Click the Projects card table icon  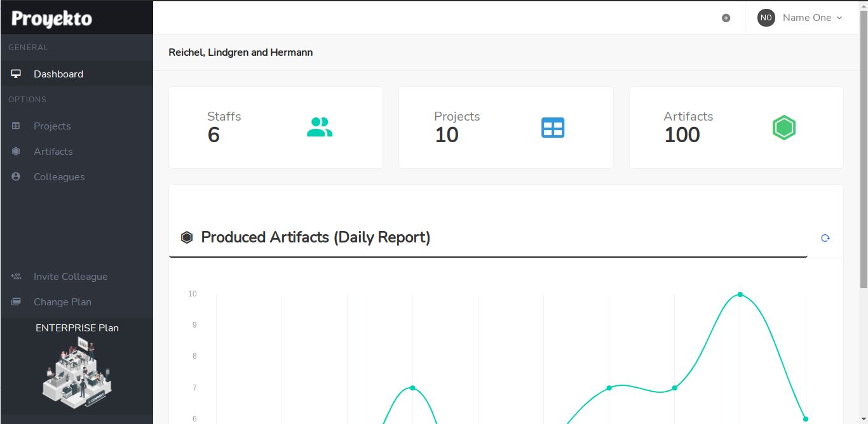553,128
